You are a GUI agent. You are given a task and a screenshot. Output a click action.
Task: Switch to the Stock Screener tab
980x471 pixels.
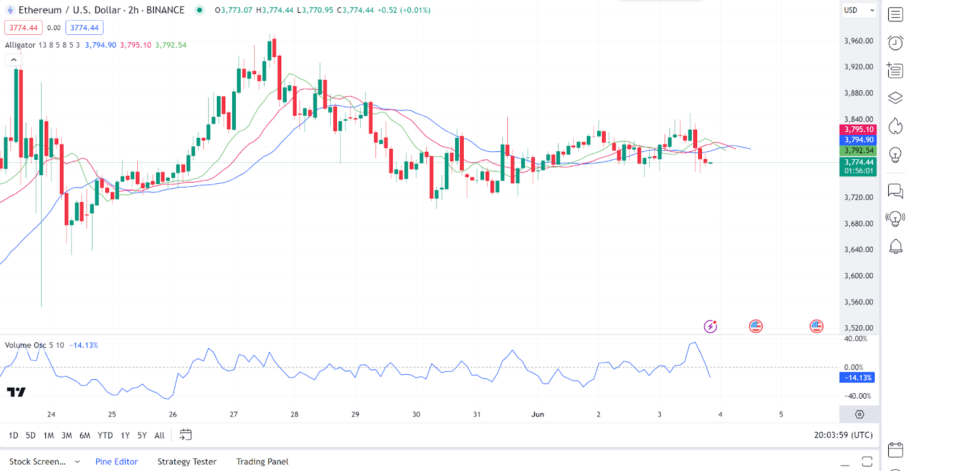click(x=37, y=462)
